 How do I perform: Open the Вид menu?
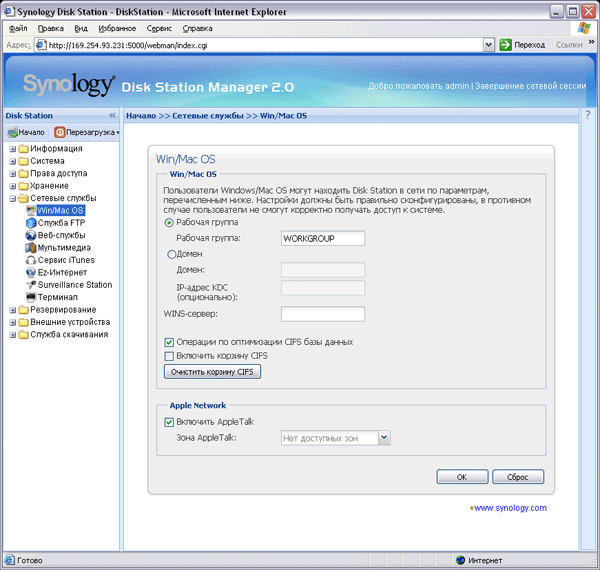pos(81,28)
